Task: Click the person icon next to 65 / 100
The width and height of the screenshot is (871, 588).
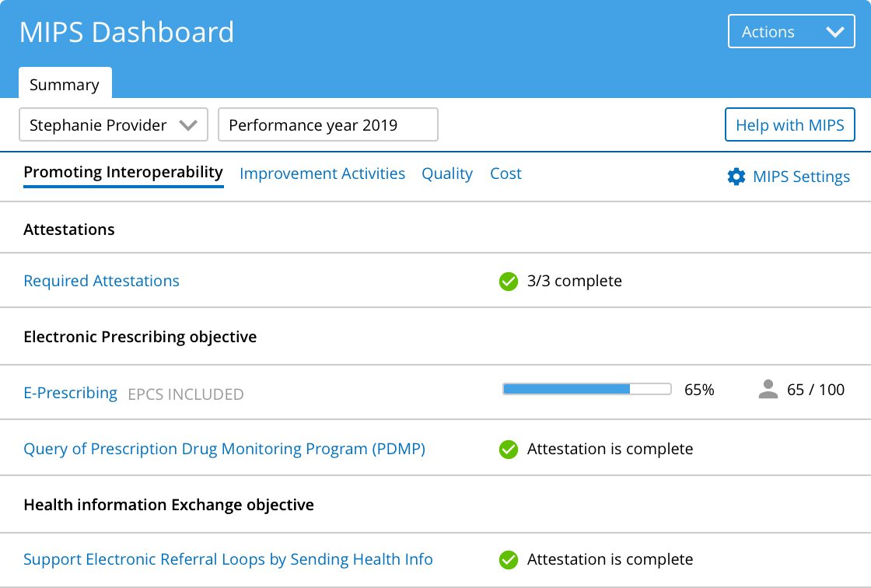Action: click(x=768, y=390)
